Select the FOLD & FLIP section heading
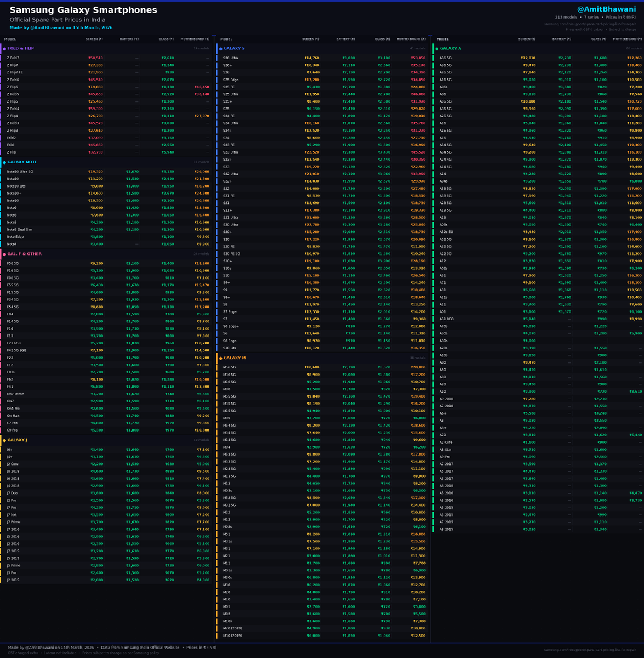 (20, 49)
